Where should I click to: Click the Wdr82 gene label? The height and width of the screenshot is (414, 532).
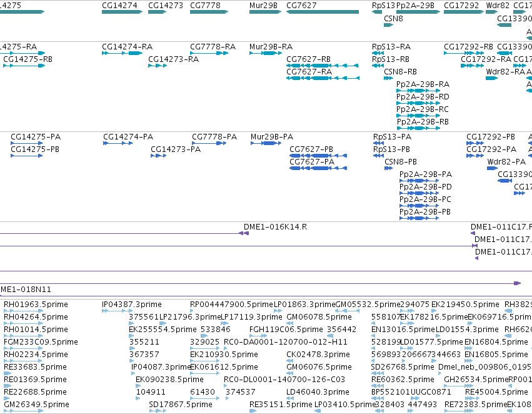click(x=498, y=6)
